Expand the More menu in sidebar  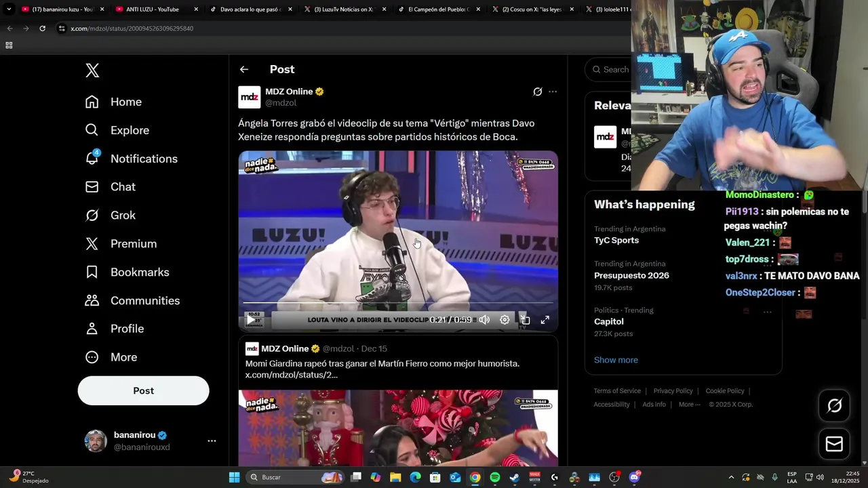(x=111, y=357)
